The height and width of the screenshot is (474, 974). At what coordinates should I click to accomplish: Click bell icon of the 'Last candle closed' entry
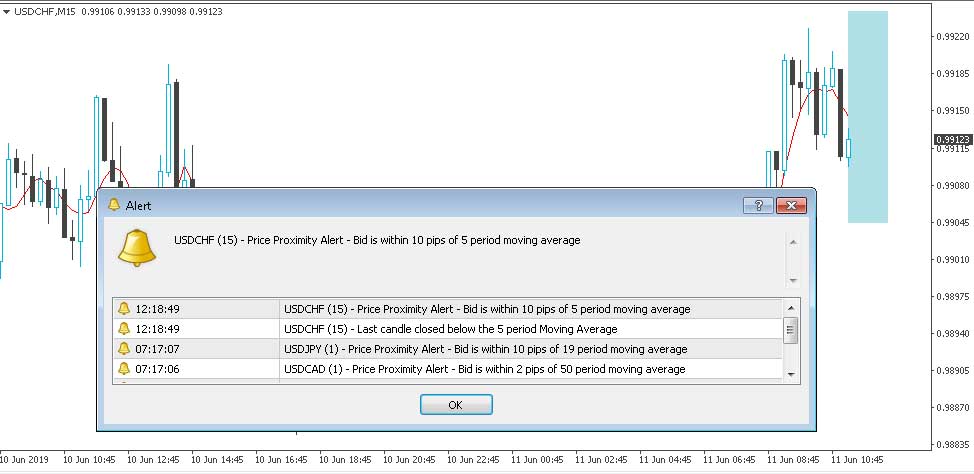coord(124,329)
